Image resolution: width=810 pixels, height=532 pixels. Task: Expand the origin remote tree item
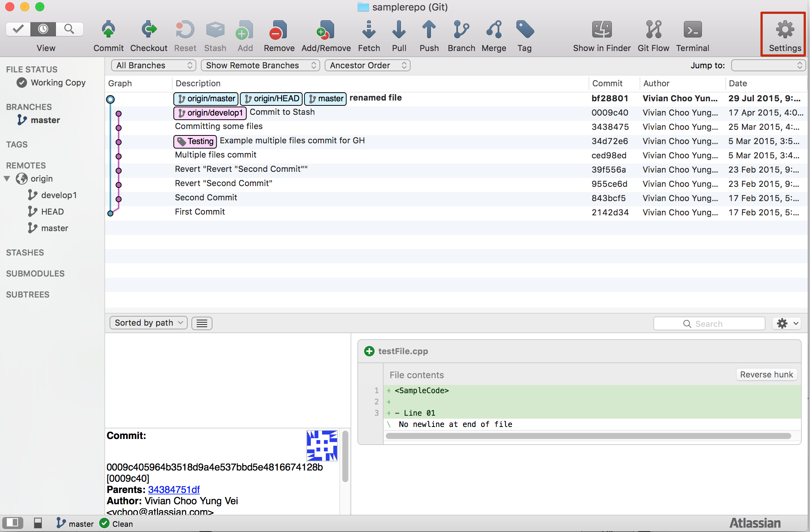point(8,179)
